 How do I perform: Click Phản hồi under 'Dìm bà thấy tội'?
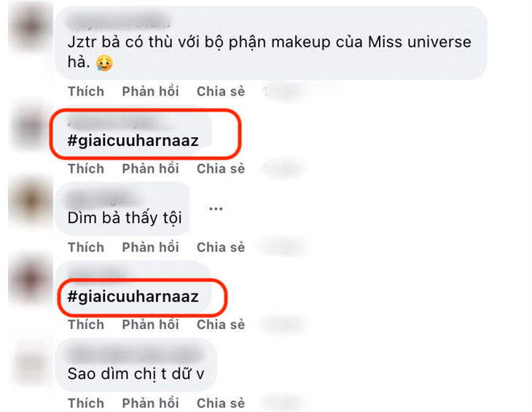coord(150,247)
